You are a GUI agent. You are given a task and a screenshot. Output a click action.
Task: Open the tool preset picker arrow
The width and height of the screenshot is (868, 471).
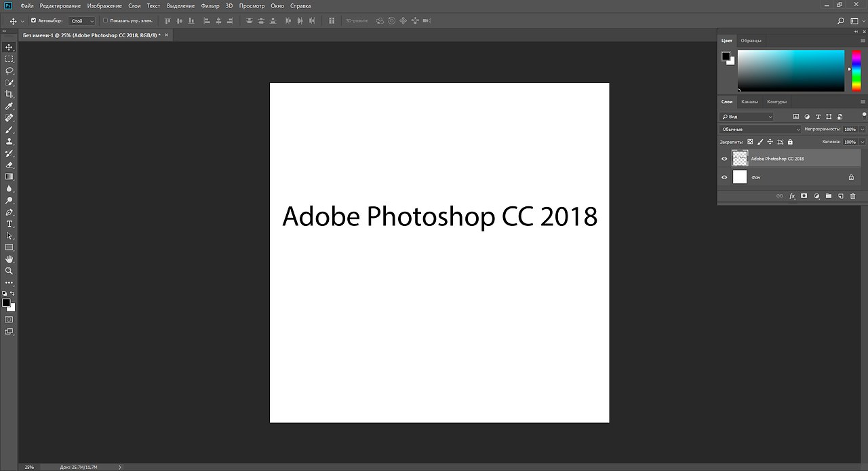22,21
